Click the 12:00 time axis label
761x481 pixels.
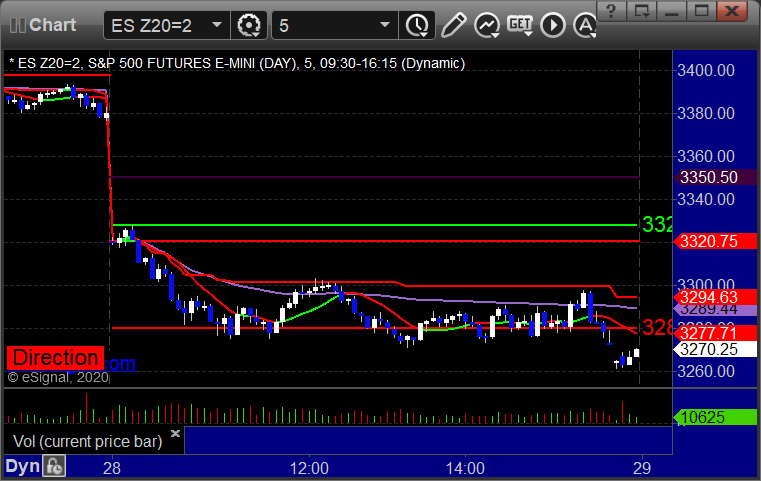point(309,468)
